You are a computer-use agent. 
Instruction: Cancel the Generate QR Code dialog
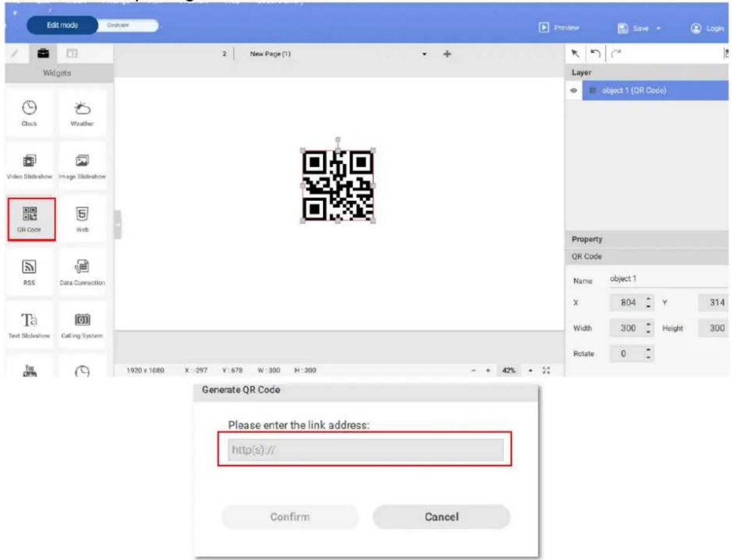[x=442, y=517]
